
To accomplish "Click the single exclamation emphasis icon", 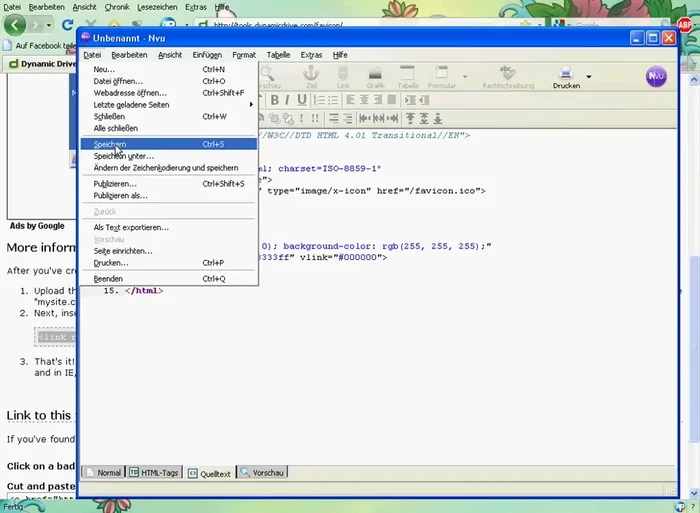I will pyautogui.click(x=302, y=118).
